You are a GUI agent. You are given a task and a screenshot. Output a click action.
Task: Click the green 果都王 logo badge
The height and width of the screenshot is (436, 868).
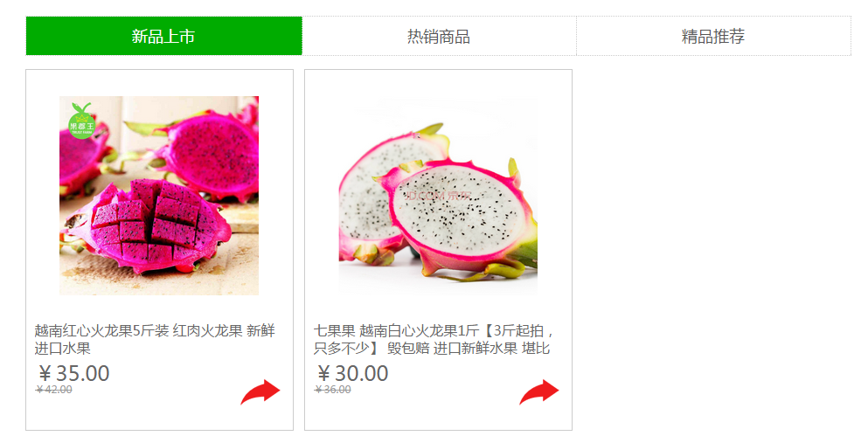81,121
